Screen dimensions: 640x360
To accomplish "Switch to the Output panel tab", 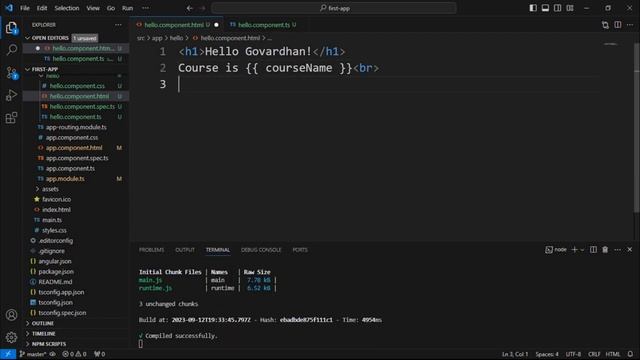I will tap(185, 250).
